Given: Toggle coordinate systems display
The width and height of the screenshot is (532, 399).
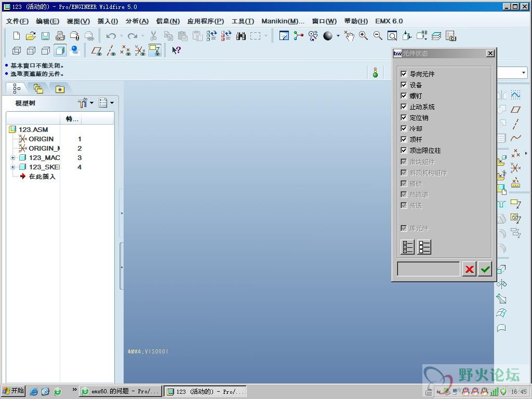Looking at the screenshot, I should [140, 50].
